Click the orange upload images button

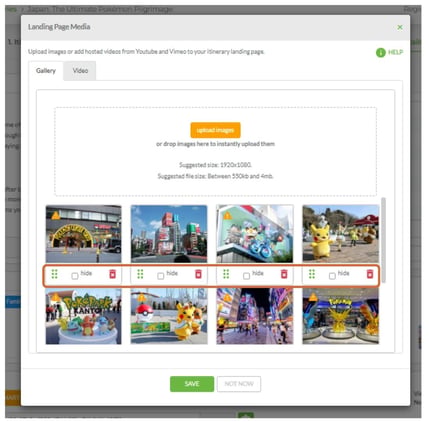(x=215, y=130)
